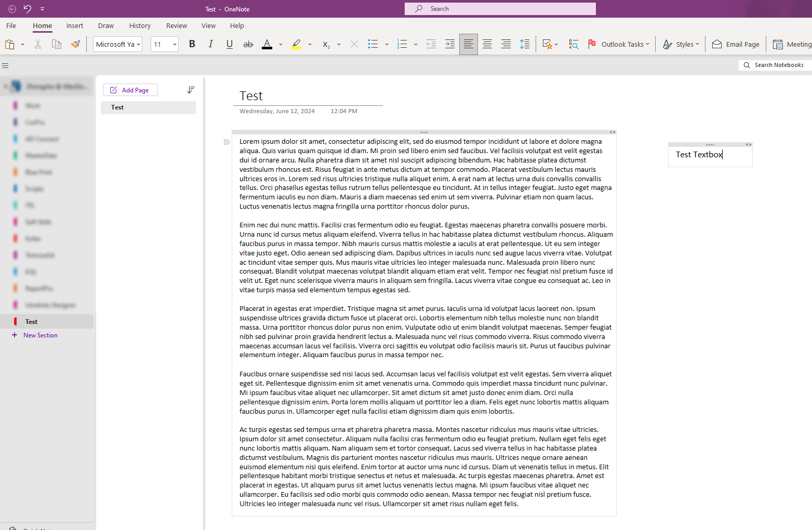The height and width of the screenshot is (530, 812).
Task: Toggle italic formatting on selection
Action: click(210, 44)
